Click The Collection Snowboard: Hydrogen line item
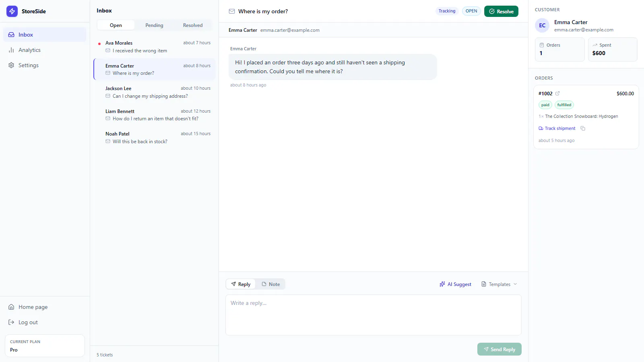Screen dimensions: 644x362 tap(578, 116)
